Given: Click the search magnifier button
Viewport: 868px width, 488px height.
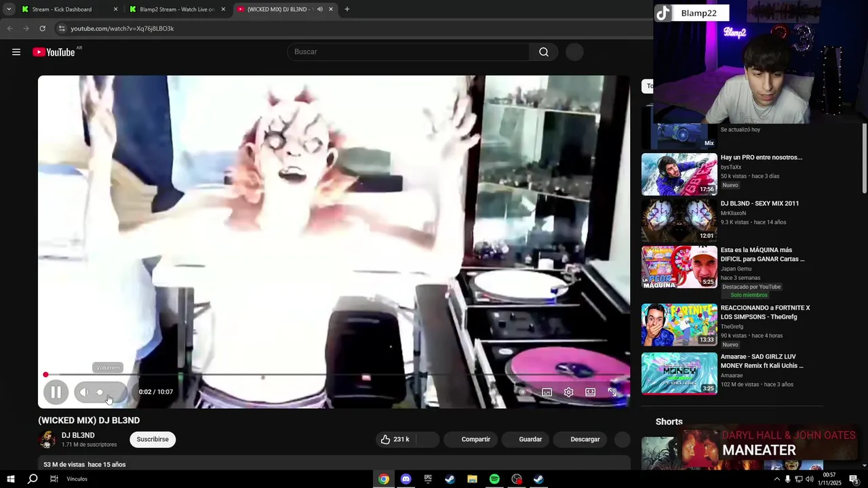Looking at the screenshot, I should [x=544, y=52].
